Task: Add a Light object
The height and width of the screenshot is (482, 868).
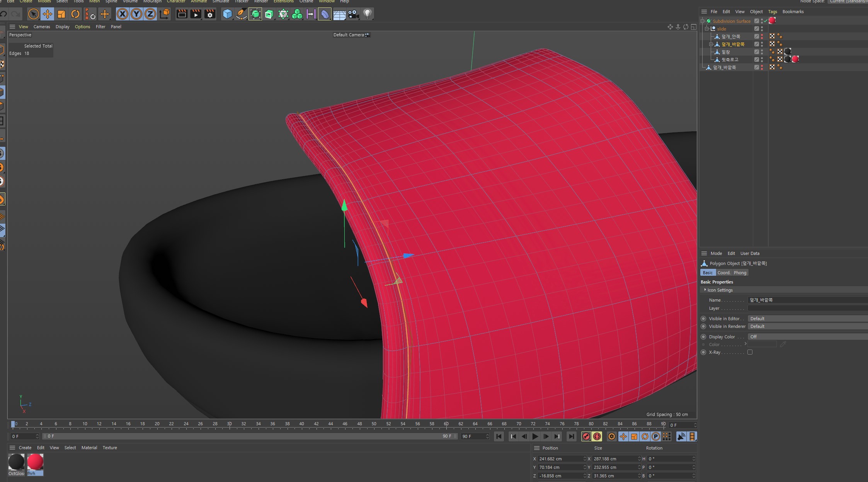Action: coord(367,14)
